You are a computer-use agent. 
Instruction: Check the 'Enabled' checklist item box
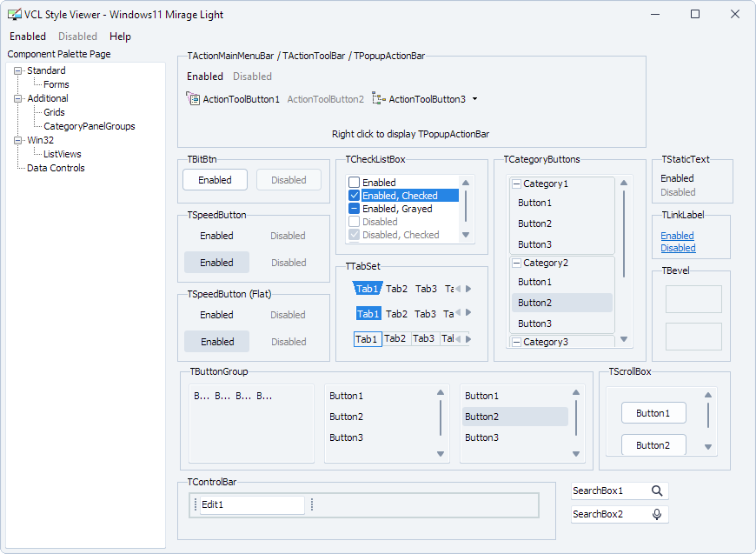click(x=354, y=183)
